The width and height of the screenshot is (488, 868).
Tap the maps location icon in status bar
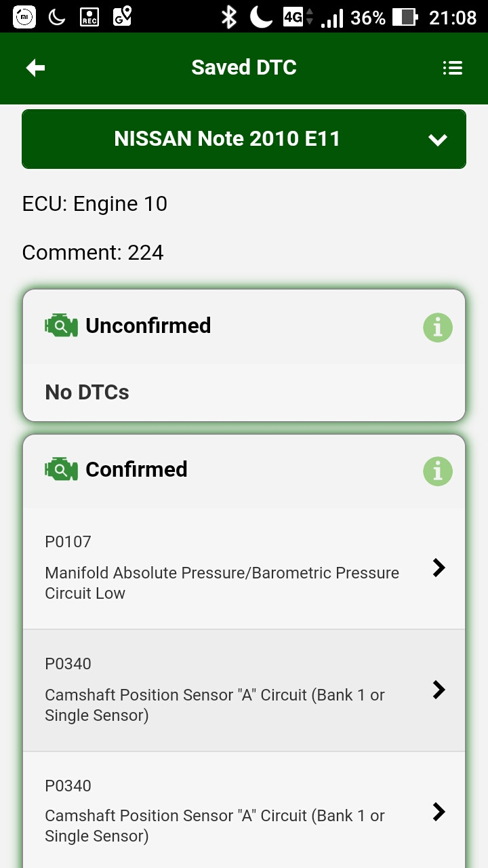pyautogui.click(x=122, y=17)
